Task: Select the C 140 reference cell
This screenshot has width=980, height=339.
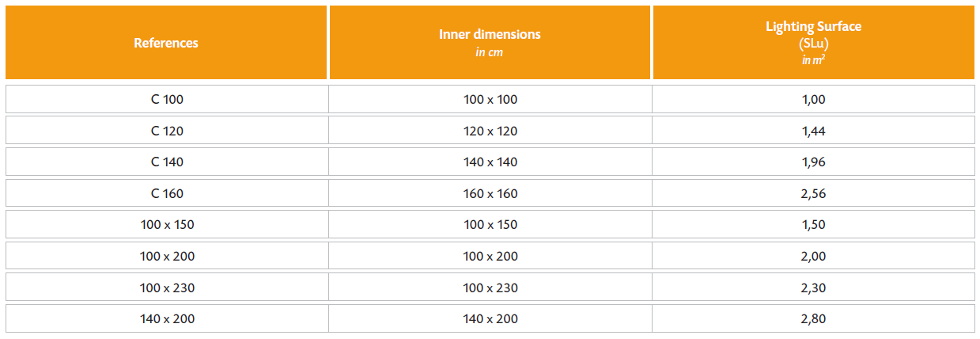Action: [x=166, y=162]
